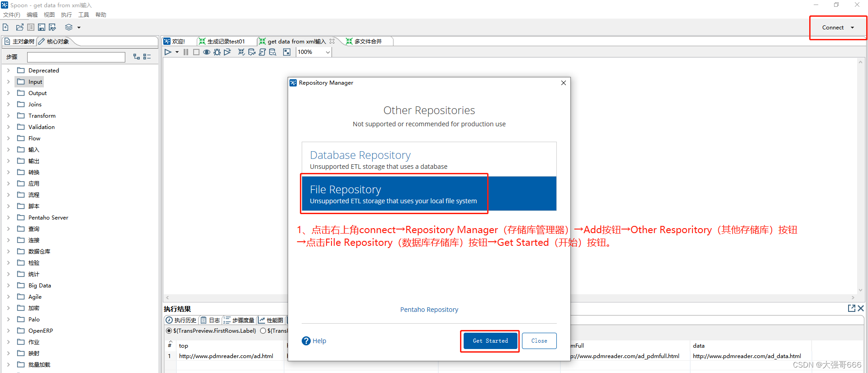The width and height of the screenshot is (868, 373).
Task: Switch to 主对象树 tab
Action: point(19,42)
